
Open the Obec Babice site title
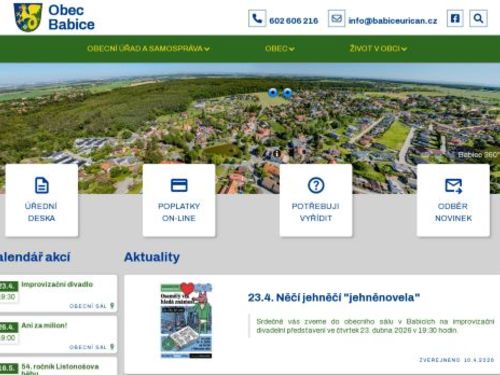[71, 17]
